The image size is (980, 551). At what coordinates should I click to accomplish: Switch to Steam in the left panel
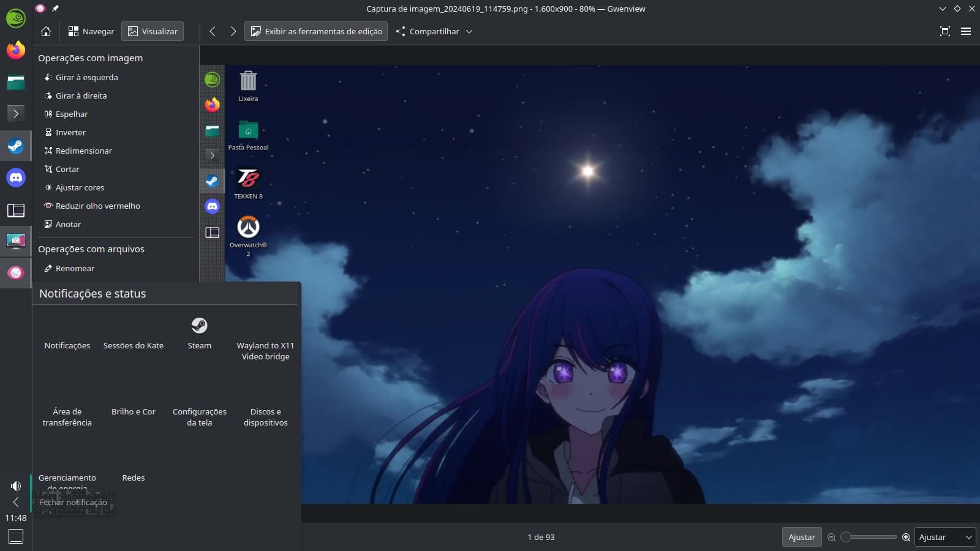point(16,146)
